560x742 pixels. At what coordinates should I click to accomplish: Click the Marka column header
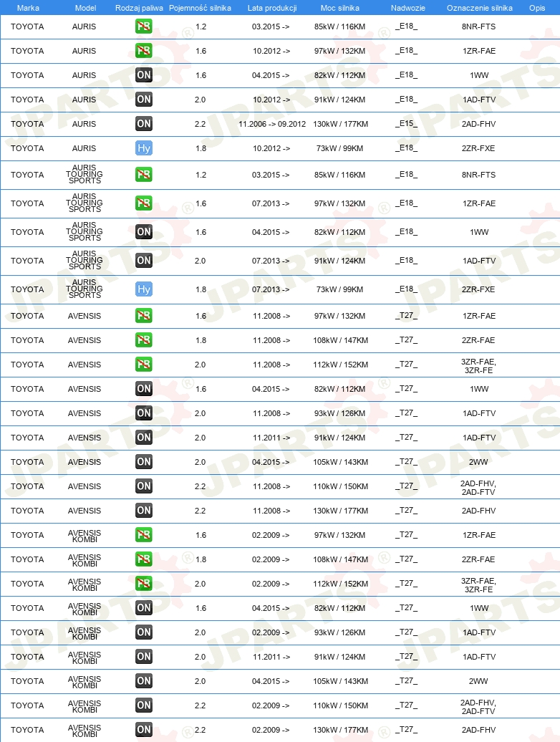tap(28, 8)
